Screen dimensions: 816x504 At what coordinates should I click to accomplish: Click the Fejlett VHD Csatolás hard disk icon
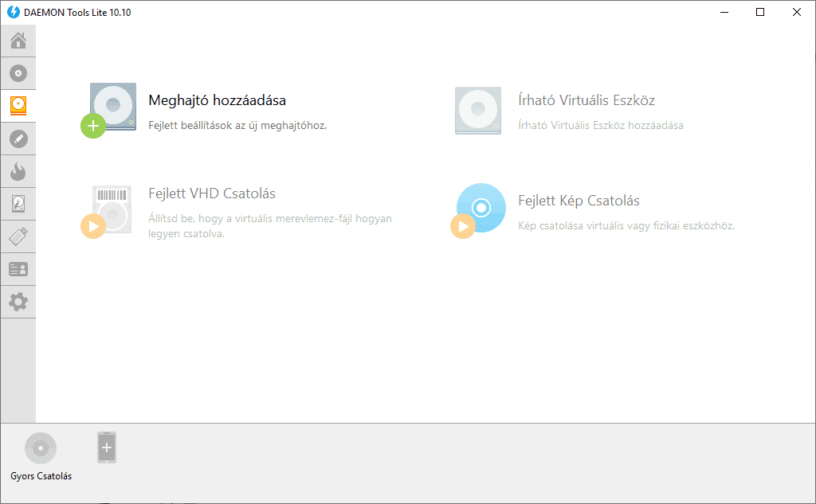point(107,212)
